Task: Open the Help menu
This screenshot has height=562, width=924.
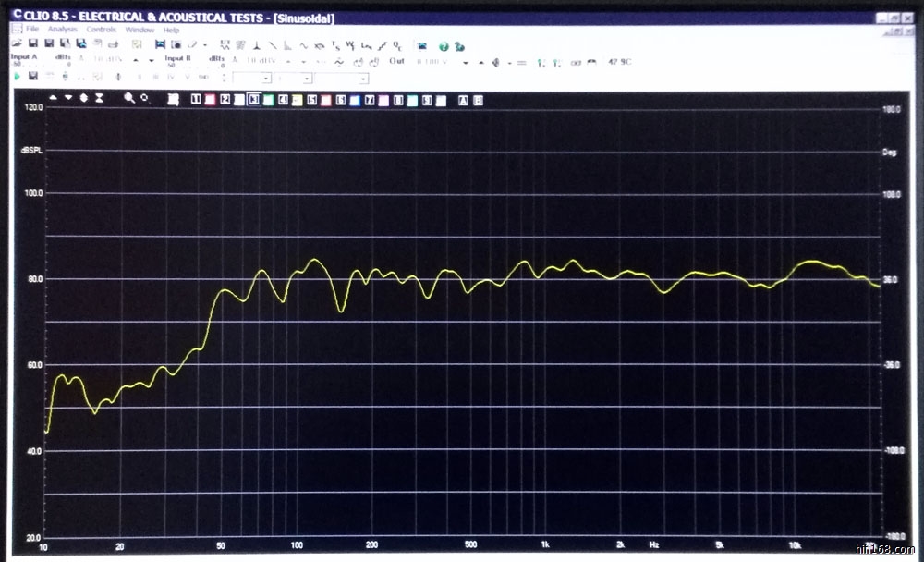Action: point(171,30)
